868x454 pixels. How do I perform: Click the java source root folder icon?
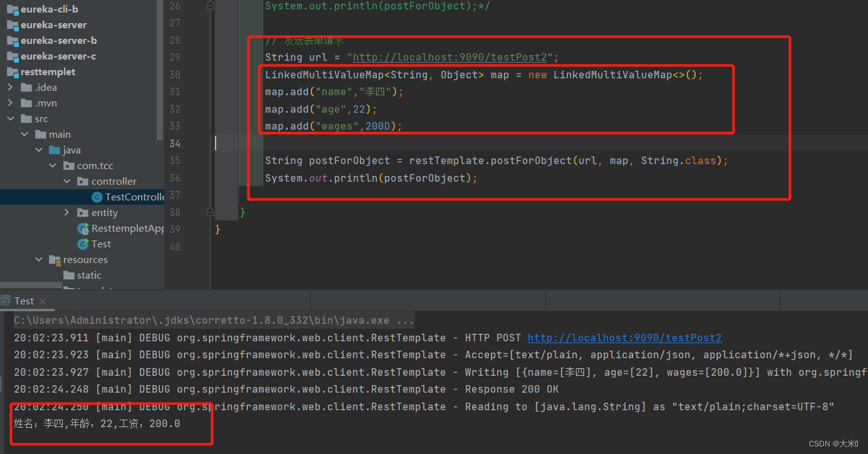click(x=55, y=150)
